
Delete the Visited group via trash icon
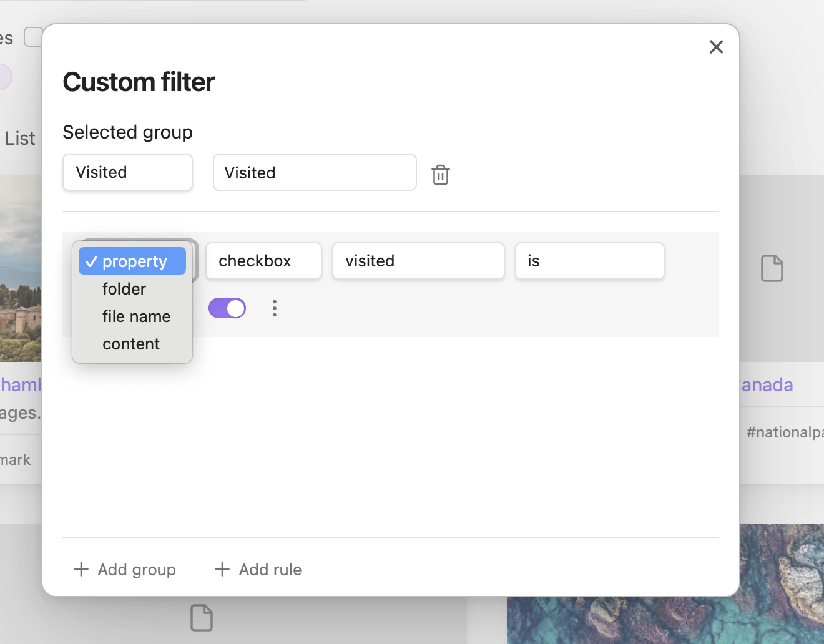pyautogui.click(x=441, y=175)
